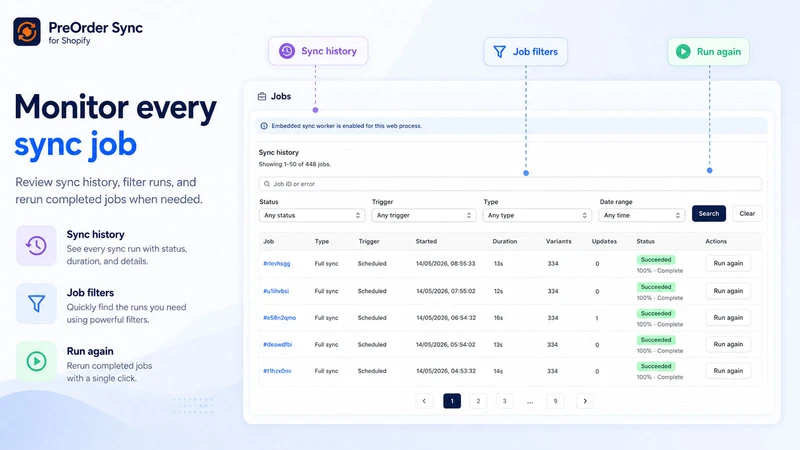Click start time 14/05/2026, 04:53:32
The image size is (800, 450).
[x=446, y=371]
